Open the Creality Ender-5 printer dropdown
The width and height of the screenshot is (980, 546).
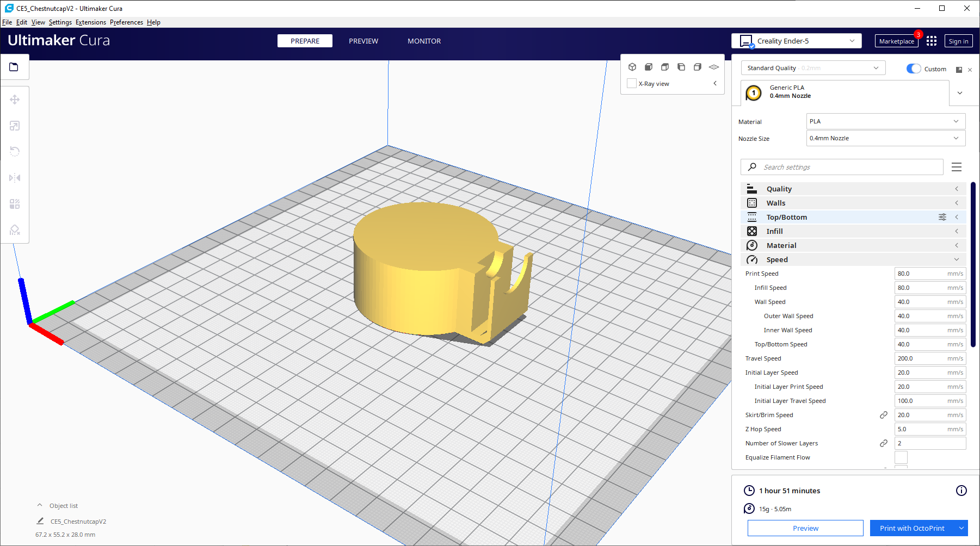797,41
